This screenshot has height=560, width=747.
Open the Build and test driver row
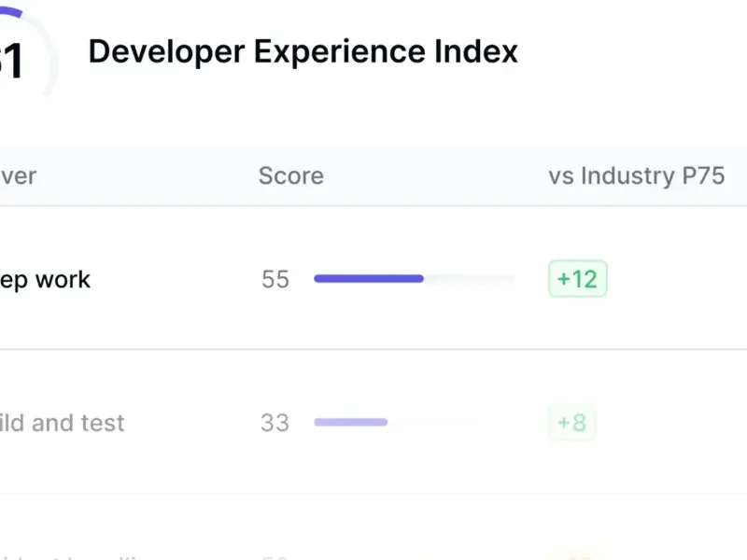tap(373, 422)
